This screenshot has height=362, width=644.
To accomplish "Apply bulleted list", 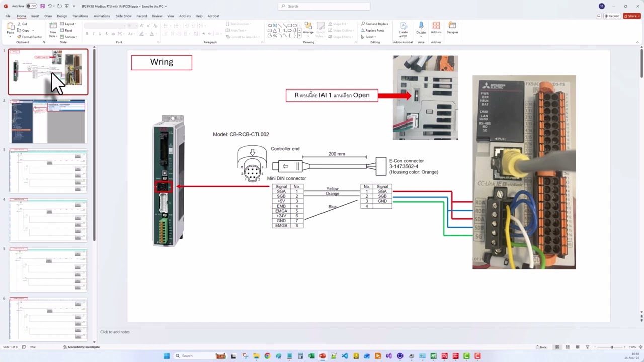I will (166, 25).
